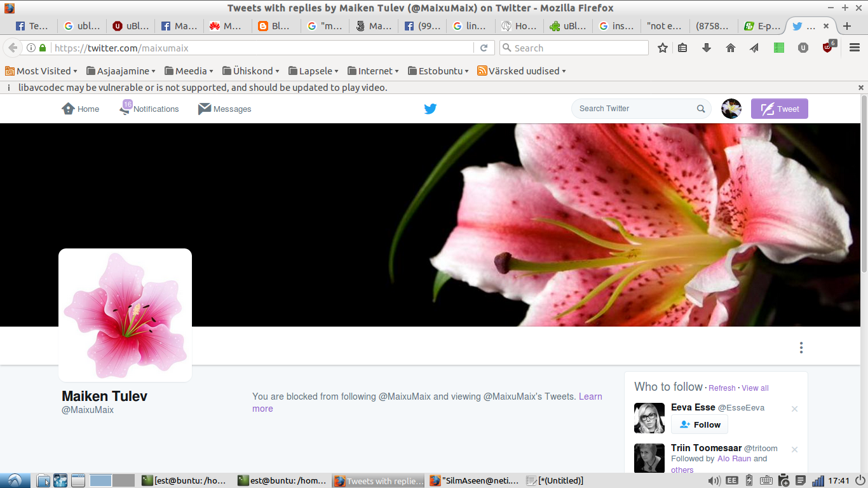Switch to the 'not e...' tab

coord(664,26)
